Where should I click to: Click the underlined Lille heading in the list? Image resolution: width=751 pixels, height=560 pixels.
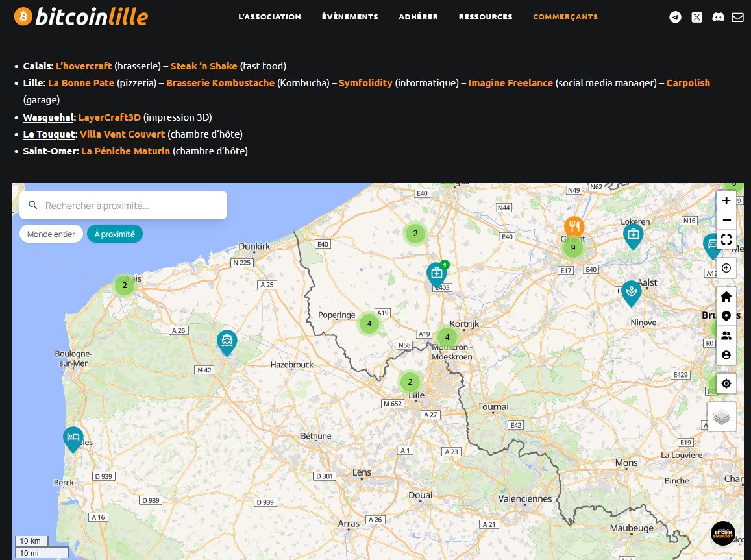[x=33, y=83]
